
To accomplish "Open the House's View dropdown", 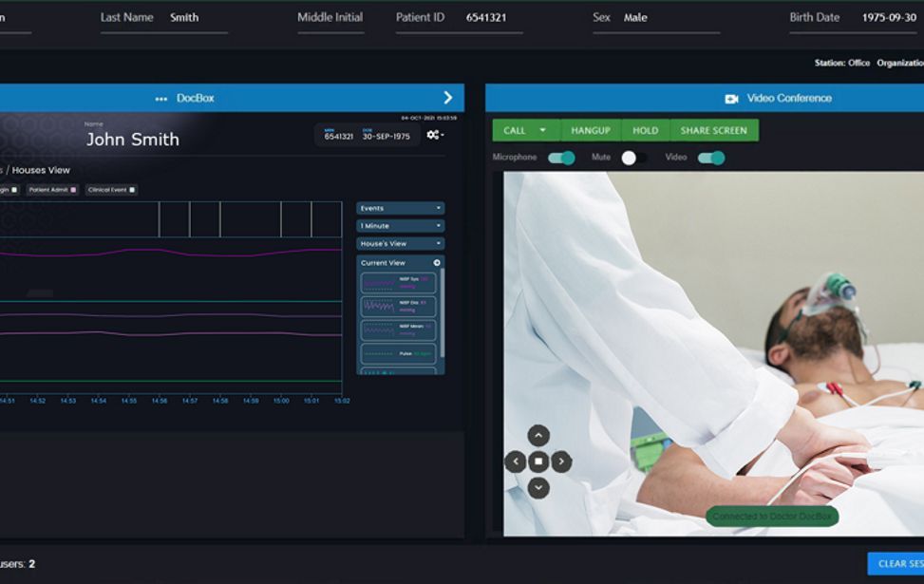I will pyautogui.click(x=399, y=242).
